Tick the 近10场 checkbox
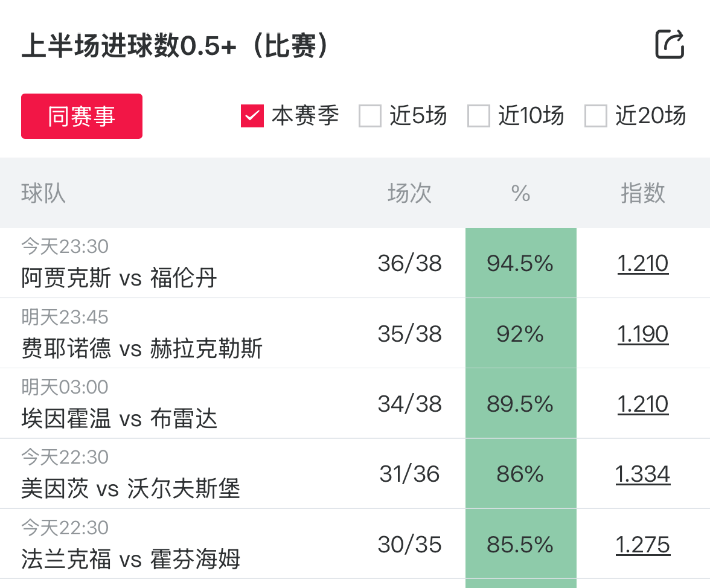 pos(479,116)
